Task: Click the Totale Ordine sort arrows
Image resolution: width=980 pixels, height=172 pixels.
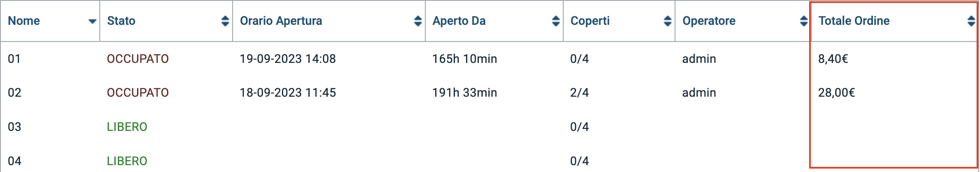Action: click(x=971, y=21)
